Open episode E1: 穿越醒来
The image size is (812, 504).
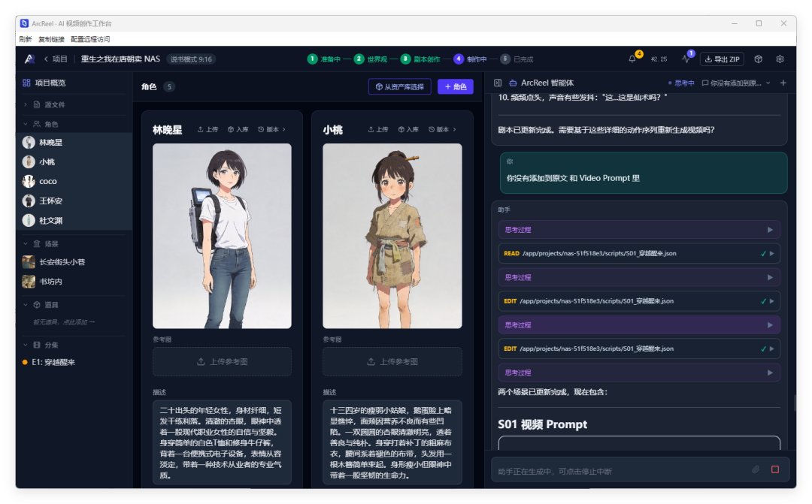[x=74, y=362]
